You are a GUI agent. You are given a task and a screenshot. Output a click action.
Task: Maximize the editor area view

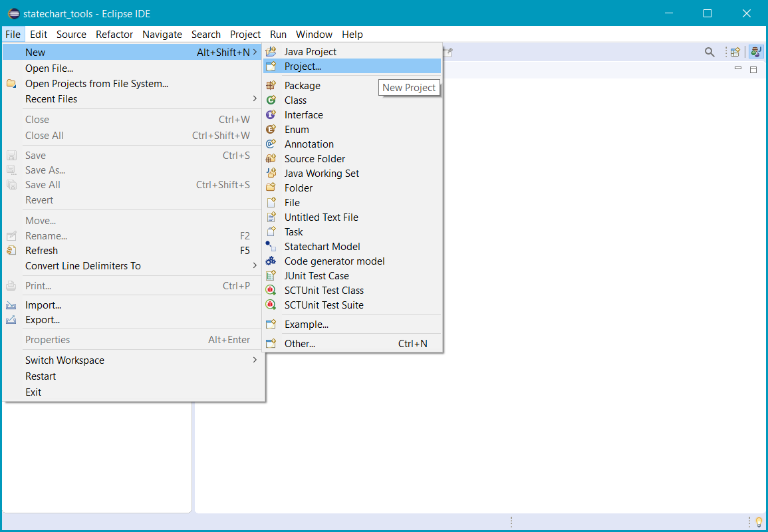[753, 70]
